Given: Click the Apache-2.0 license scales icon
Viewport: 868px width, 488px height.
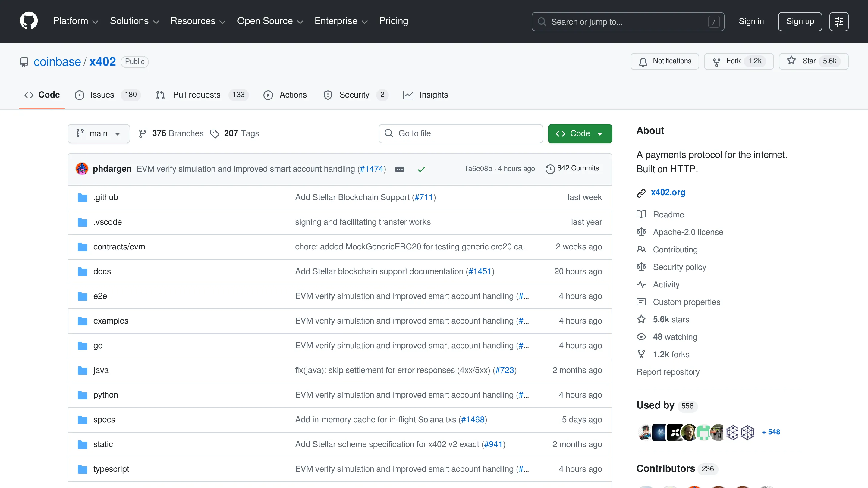Looking at the screenshot, I should coord(642,232).
